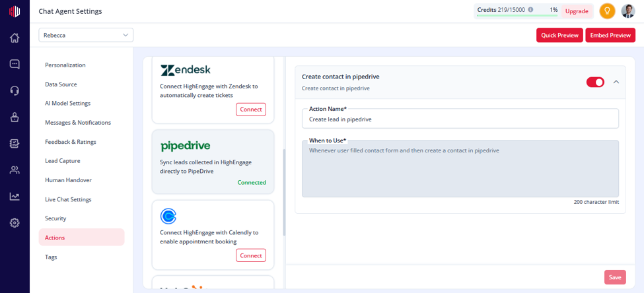Select the Actions menu item
The image size is (644, 293).
81,237
